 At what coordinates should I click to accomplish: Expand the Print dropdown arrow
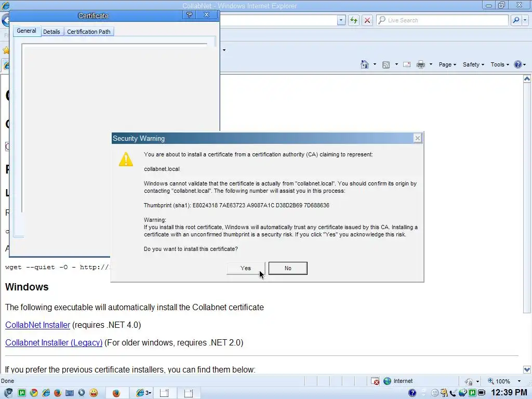(431, 64)
